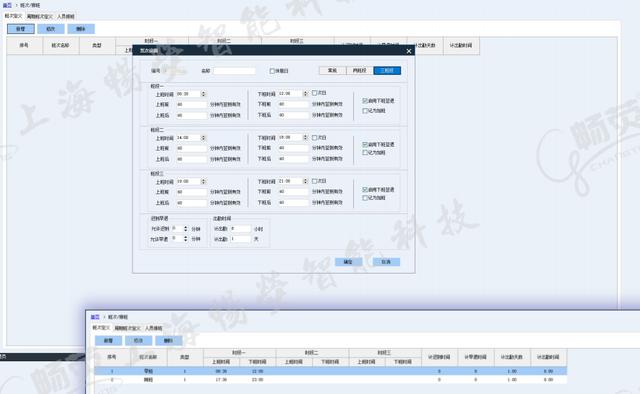Viewport: 640px width, 394px height.
Task: Toggle 启用下班签退 in 时段一
Action: 365,100
